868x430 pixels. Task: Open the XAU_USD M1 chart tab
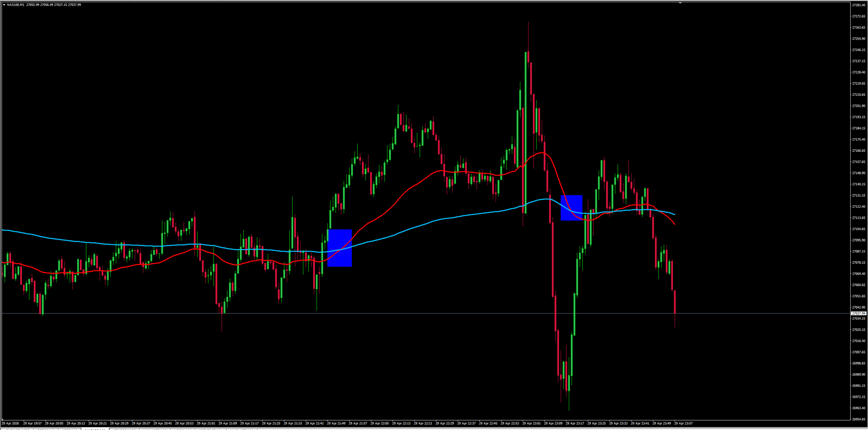pyautogui.click(x=155, y=429)
